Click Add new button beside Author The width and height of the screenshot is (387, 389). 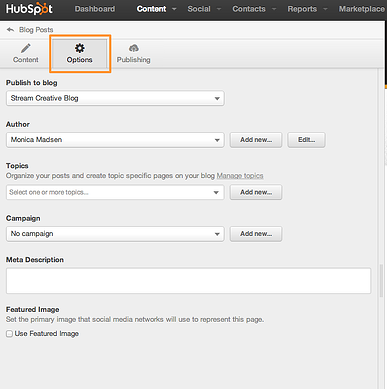pyautogui.click(x=256, y=140)
